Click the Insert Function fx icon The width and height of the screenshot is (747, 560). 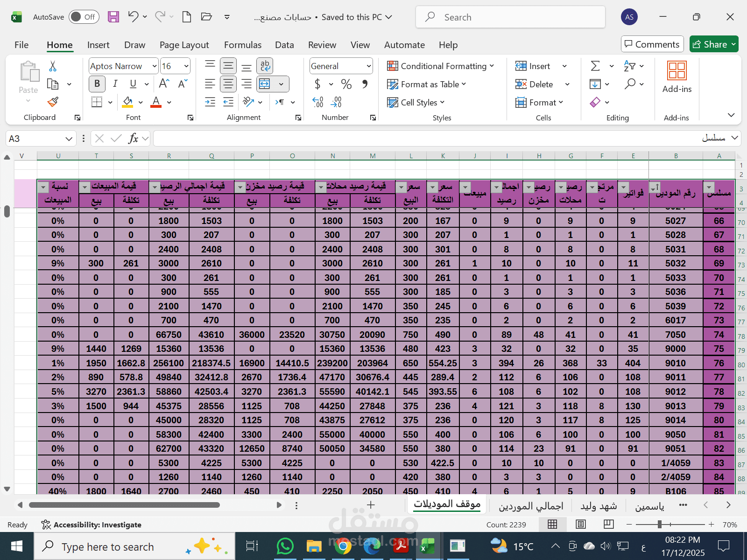pos(133,139)
